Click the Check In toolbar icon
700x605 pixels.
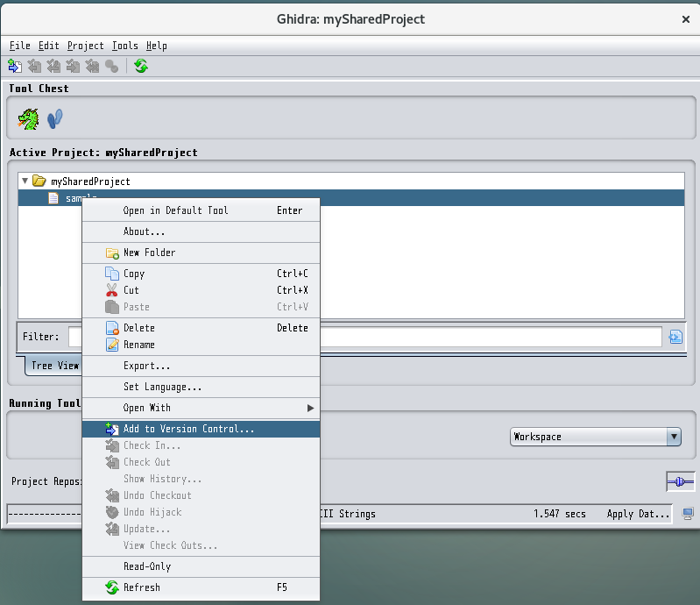[73, 66]
